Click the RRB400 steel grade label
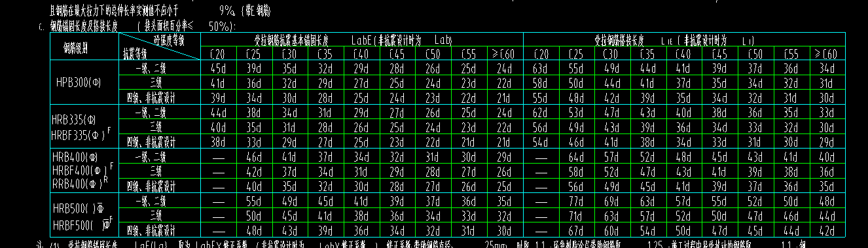This screenshot has height=248, width=868. [80, 183]
